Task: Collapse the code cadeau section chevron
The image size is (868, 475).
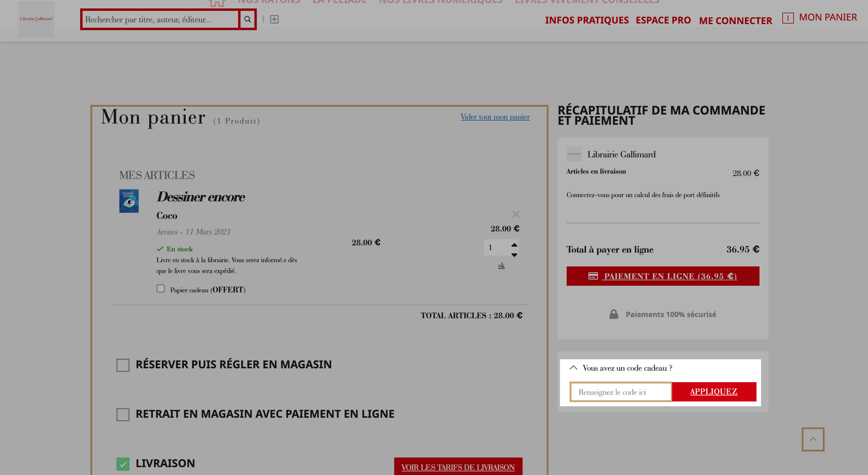Action: click(573, 367)
